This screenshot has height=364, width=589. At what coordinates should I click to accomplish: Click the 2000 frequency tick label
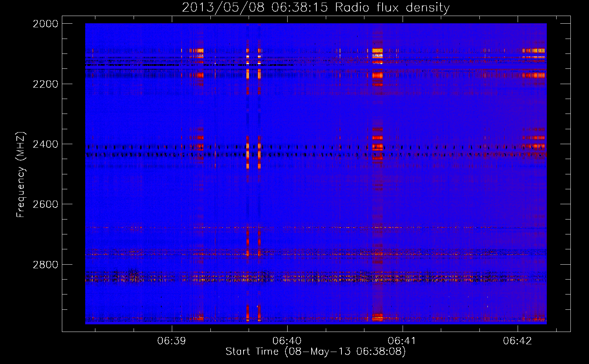(45, 24)
